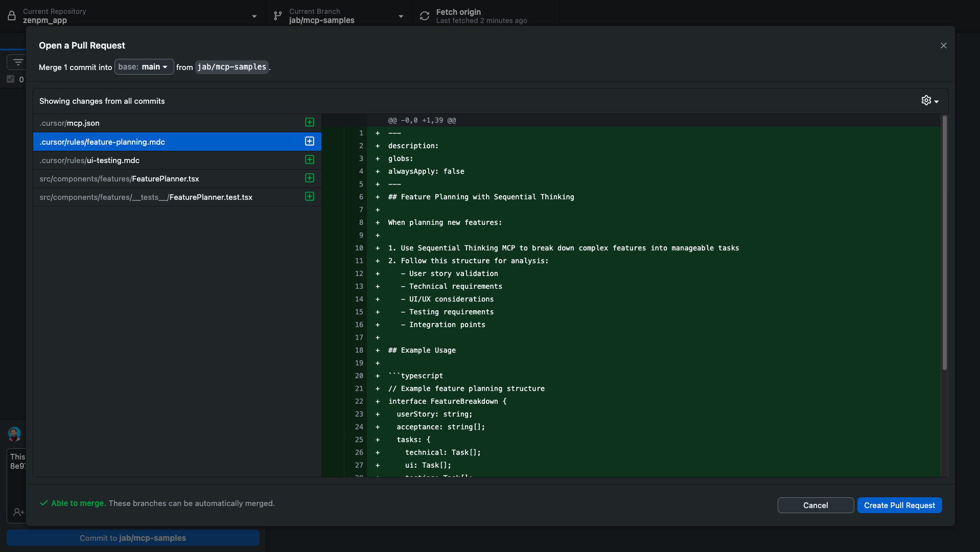Click diff line 'When planning new features:'
The width and height of the screenshot is (980, 552).
[445, 222]
